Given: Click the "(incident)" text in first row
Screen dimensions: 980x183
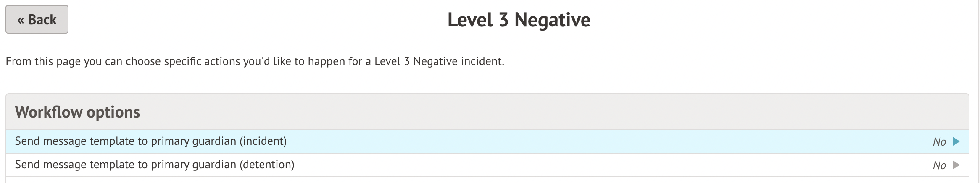Looking at the screenshot, I should pos(263,141).
